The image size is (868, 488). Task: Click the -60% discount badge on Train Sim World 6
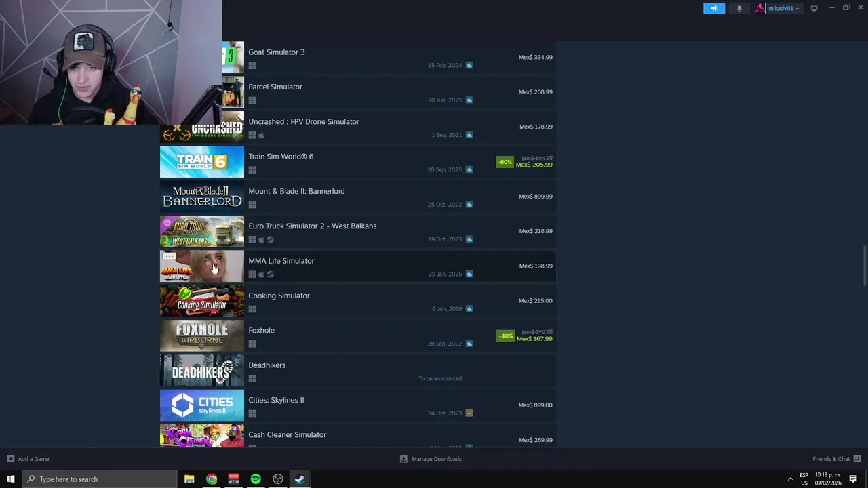(505, 162)
